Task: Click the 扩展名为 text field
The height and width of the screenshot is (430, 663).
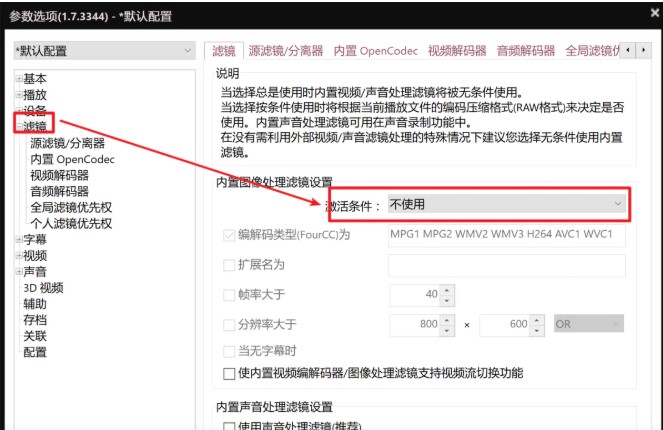Action: 507,265
